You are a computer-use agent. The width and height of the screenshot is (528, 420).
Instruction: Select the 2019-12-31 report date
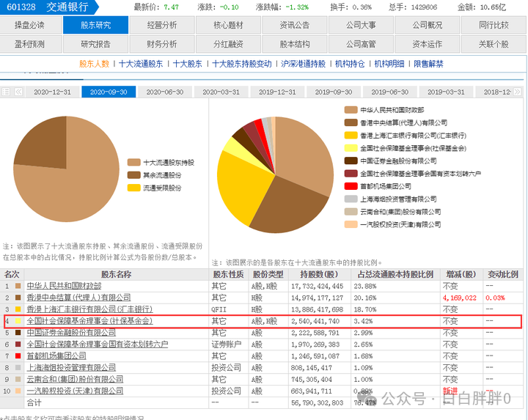[x=277, y=92]
